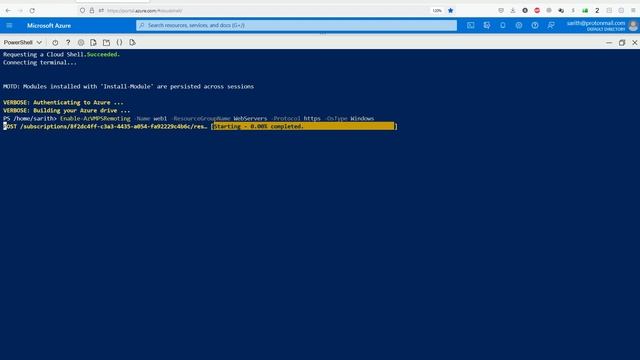Click the POST /subscriptions request line
The image size is (640, 360).
point(105,127)
